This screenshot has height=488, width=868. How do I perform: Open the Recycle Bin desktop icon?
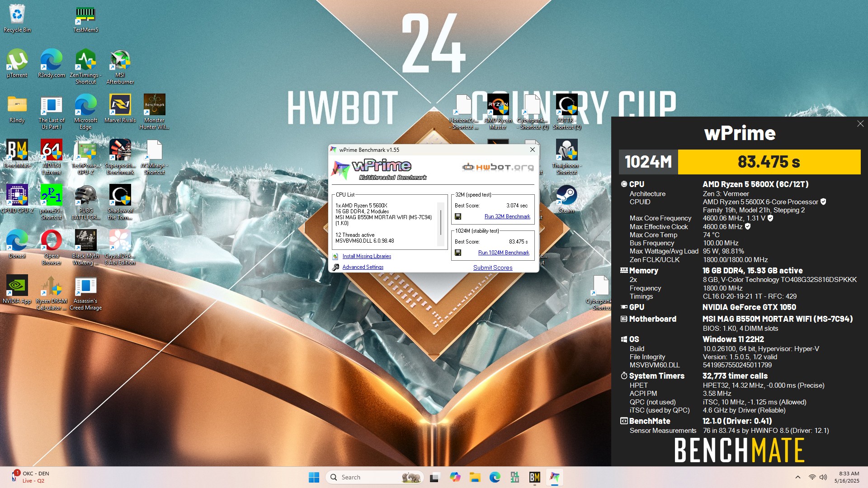pyautogui.click(x=17, y=19)
